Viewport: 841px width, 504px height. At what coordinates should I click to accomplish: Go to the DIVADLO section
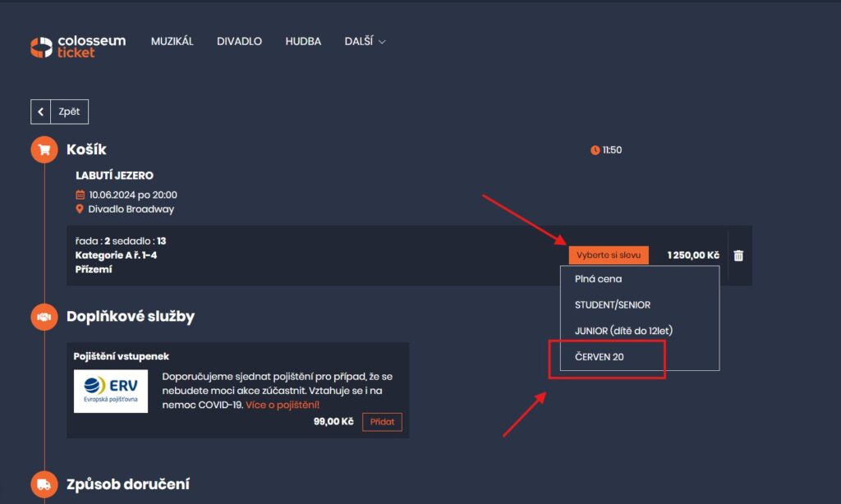coord(239,41)
